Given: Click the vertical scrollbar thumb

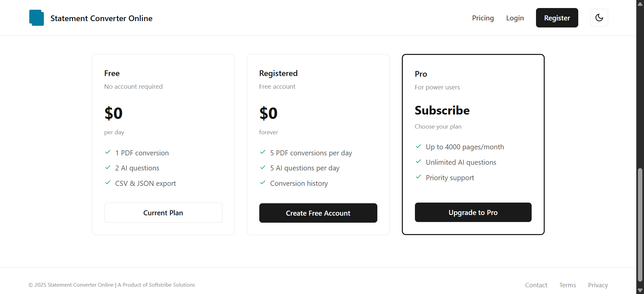Looking at the screenshot, I should coord(640,224).
